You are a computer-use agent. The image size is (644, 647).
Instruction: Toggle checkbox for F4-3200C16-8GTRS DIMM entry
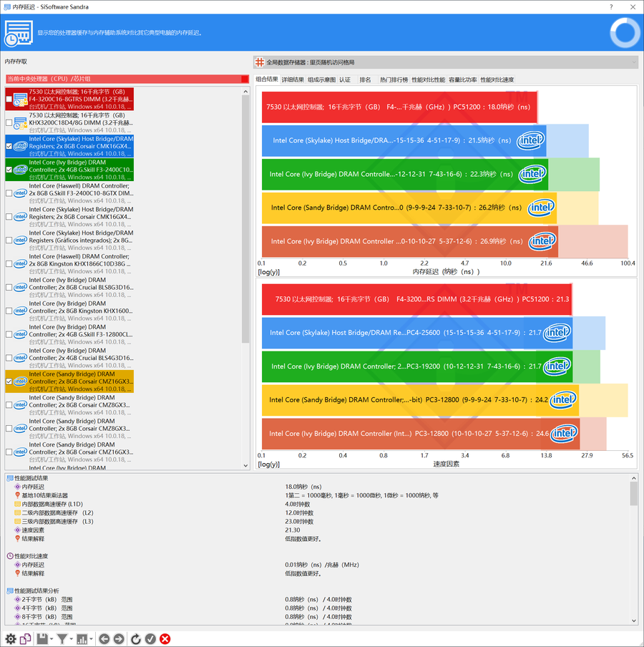(9, 99)
